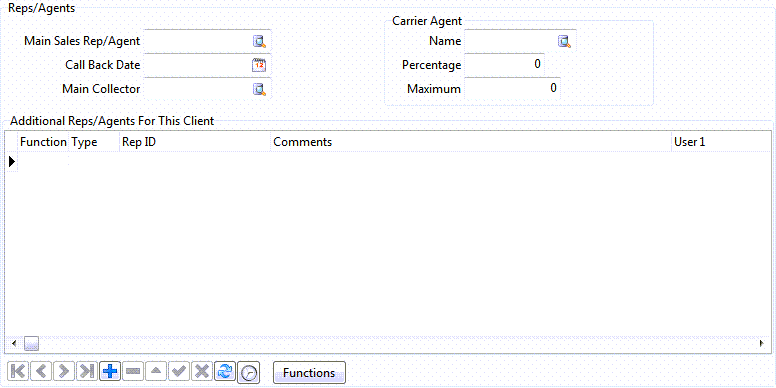Refresh the additional reps grid
Viewport: 776px width, 388px height.
pyautogui.click(x=224, y=371)
